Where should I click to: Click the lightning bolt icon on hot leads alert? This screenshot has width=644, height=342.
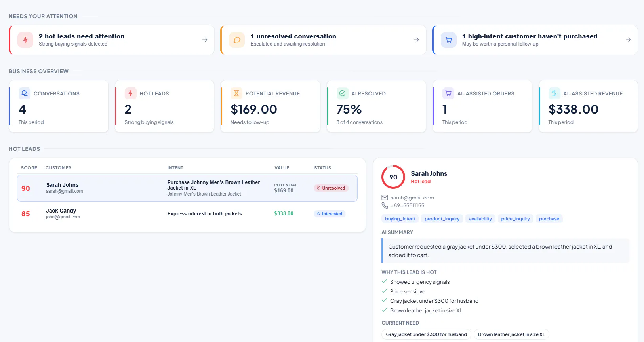click(x=25, y=40)
